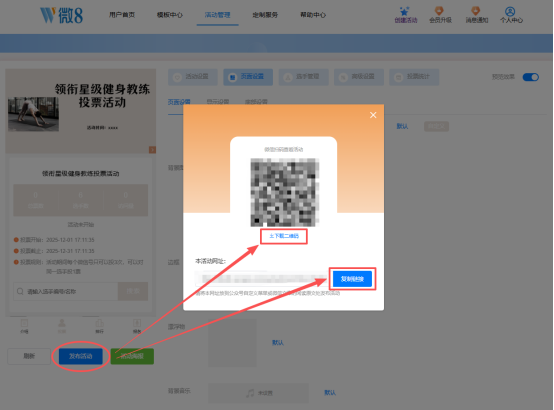The width and height of the screenshot is (554, 410).
Task: Click the 下载二维码 link
Action: [284, 236]
